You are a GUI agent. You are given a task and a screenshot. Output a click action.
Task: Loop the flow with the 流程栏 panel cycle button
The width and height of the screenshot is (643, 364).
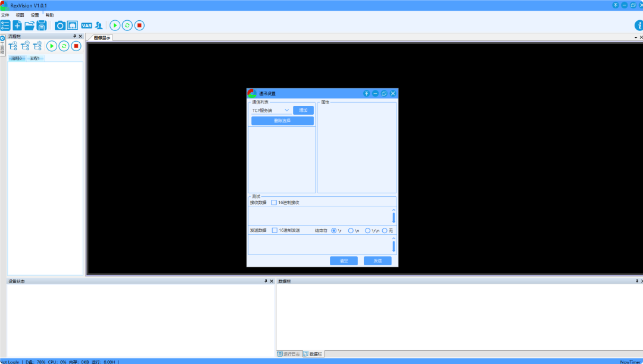64,46
